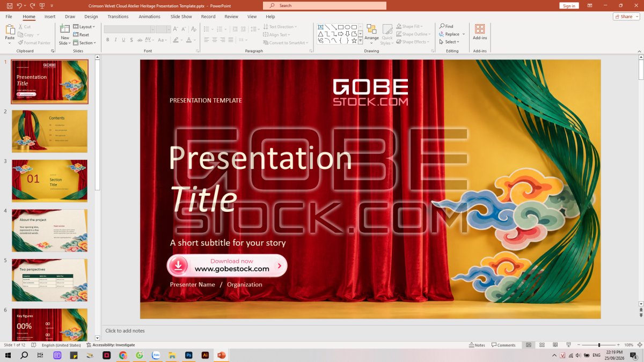Toggle the Notes pane

pyautogui.click(x=477, y=345)
